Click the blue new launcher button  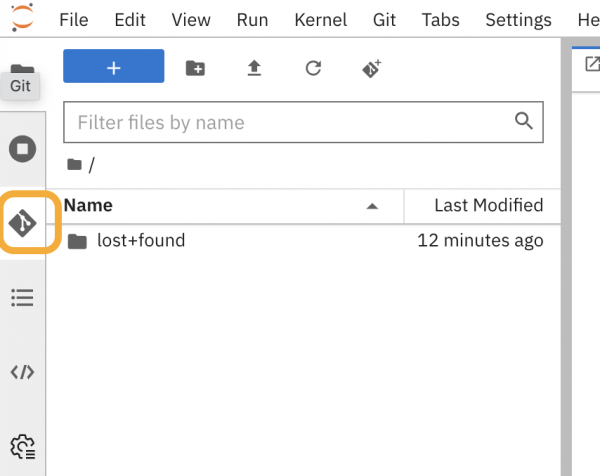point(114,66)
